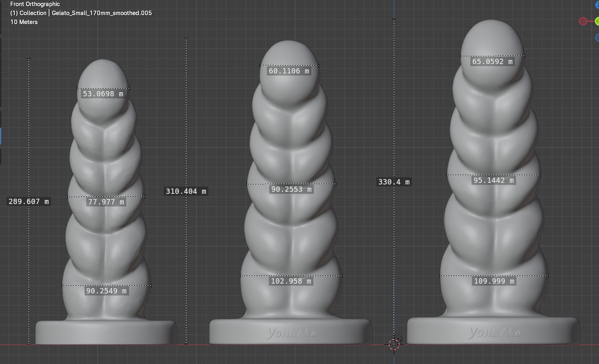Select the 310.404 m height measurement label
Viewport: 599px width, 364px height.
(x=186, y=191)
